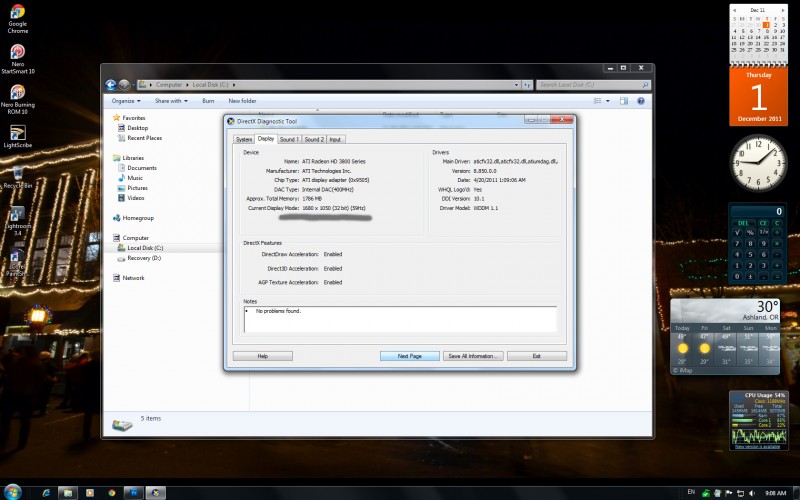Open Homegroup in navigation pane

[138, 218]
